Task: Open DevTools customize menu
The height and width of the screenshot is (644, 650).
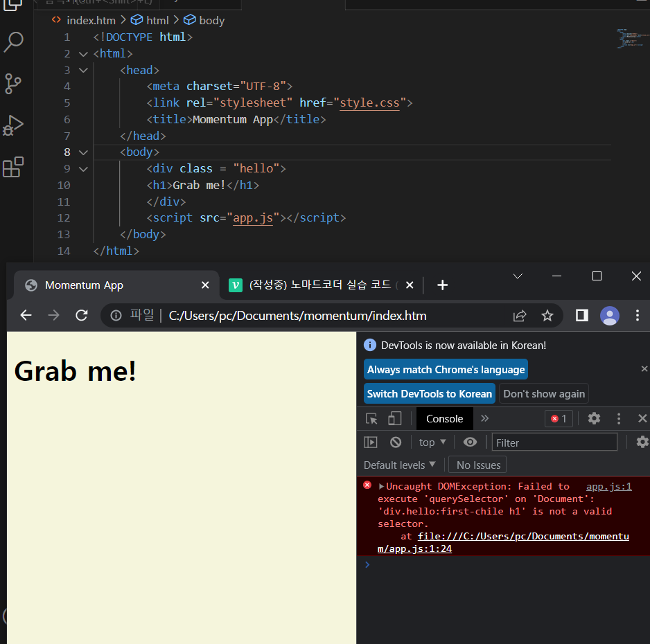Action: [x=619, y=419]
